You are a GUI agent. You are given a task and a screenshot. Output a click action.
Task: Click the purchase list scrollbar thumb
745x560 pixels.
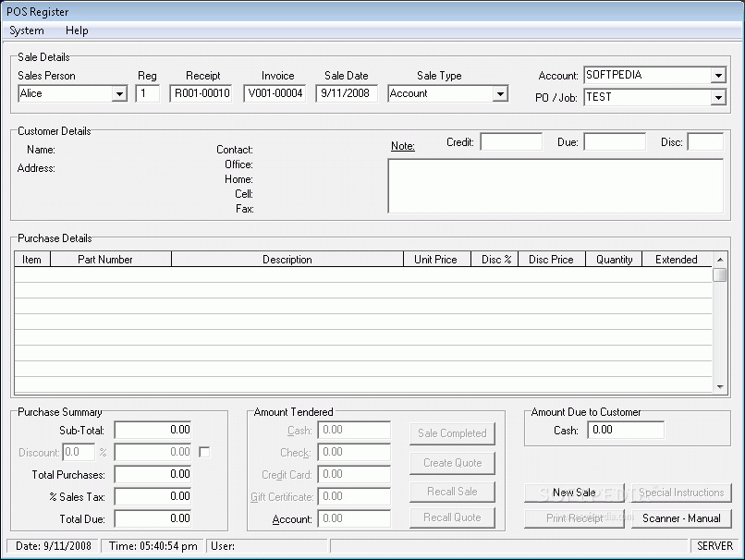720,275
